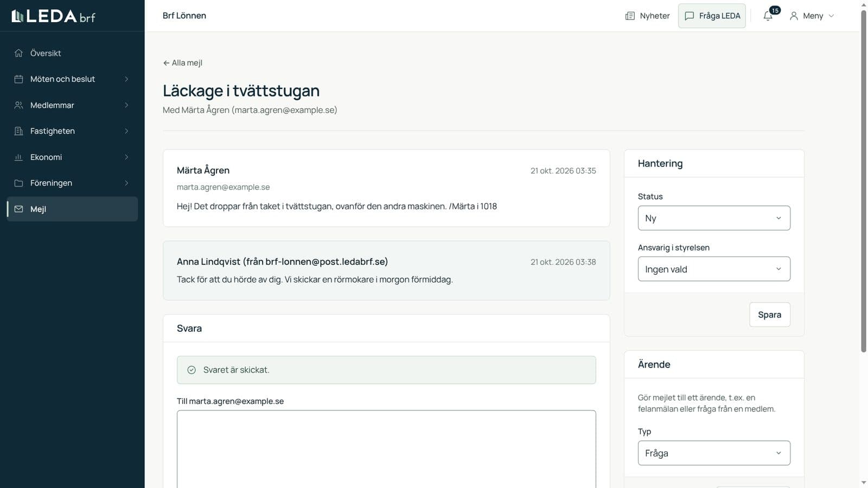This screenshot has height=488, width=868.
Task: Click timestamp 21 okt. 2026 03:38
Action: point(563,262)
